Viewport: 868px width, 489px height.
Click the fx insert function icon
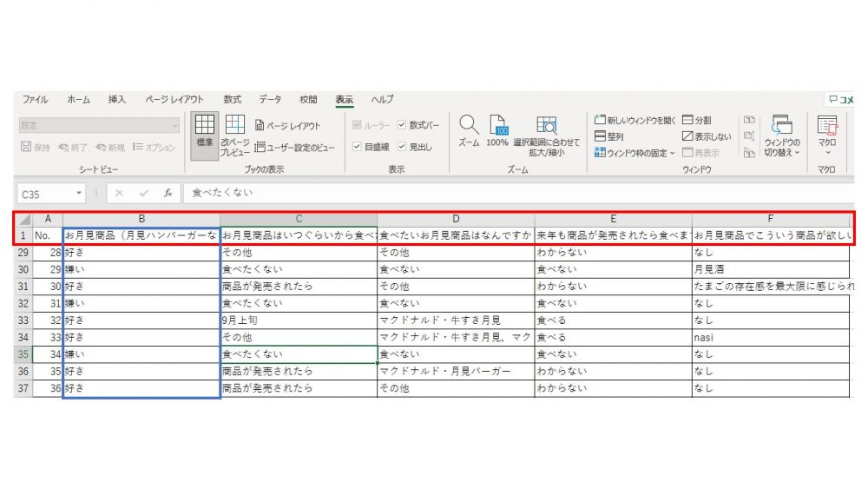coord(168,193)
